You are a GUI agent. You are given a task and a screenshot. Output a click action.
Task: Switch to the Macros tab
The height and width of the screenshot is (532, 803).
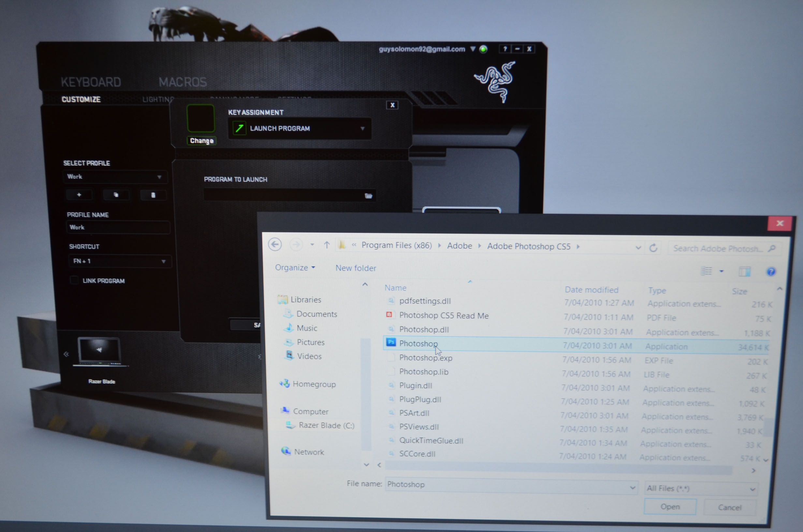point(182,82)
